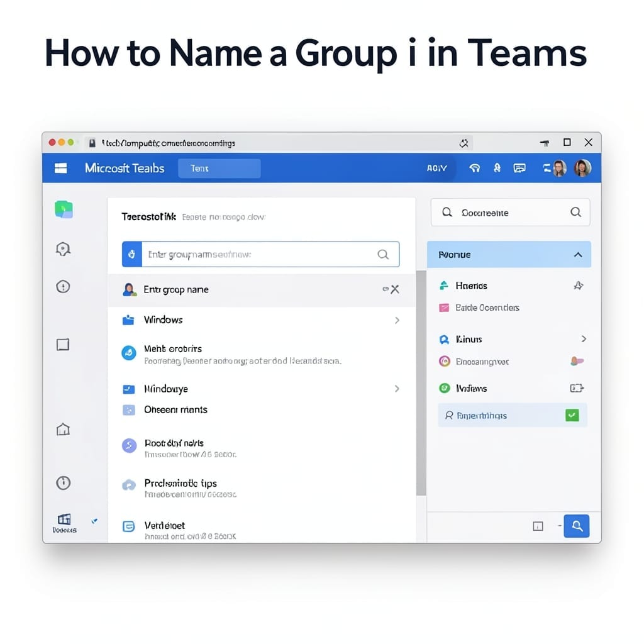Image resolution: width=644 pixels, height=644 pixels.
Task: Open the home sidebar icon
Action: 63,429
